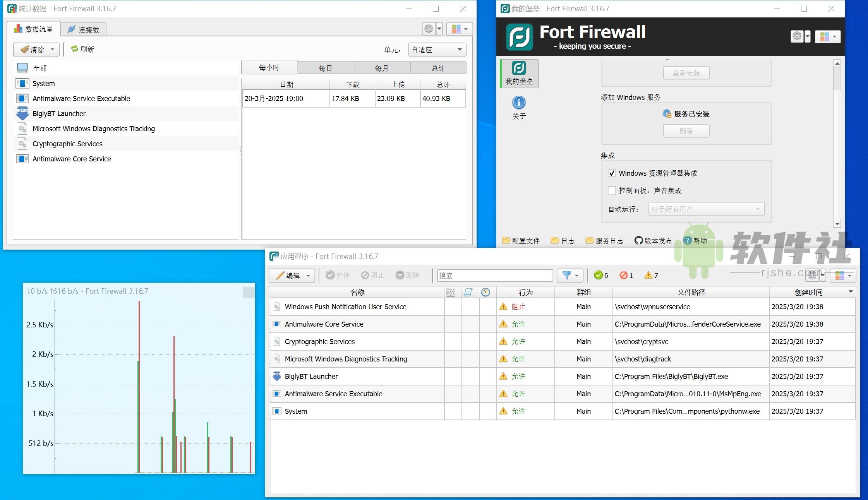Click the Fort Firewall logo in the header
868x500 pixels.
pos(519,37)
